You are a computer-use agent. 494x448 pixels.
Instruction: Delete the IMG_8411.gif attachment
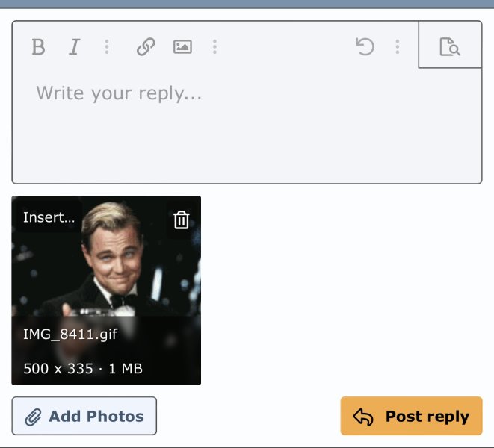point(182,220)
